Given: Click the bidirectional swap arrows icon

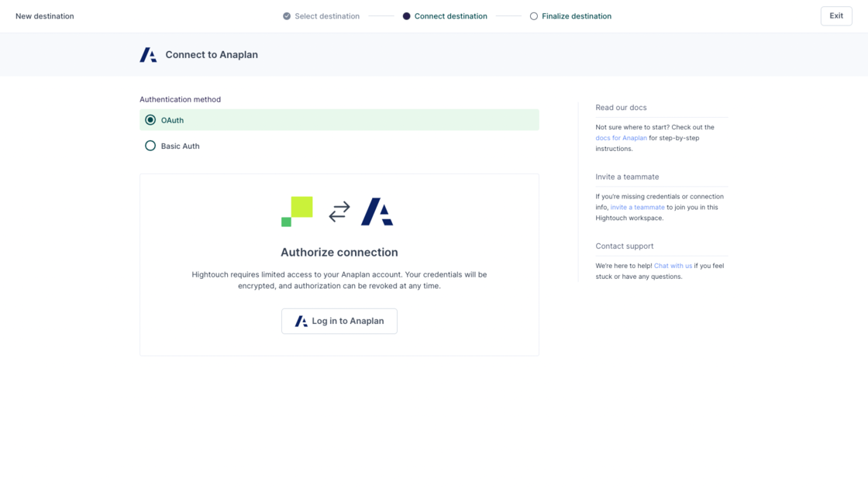Looking at the screenshot, I should 339,212.
